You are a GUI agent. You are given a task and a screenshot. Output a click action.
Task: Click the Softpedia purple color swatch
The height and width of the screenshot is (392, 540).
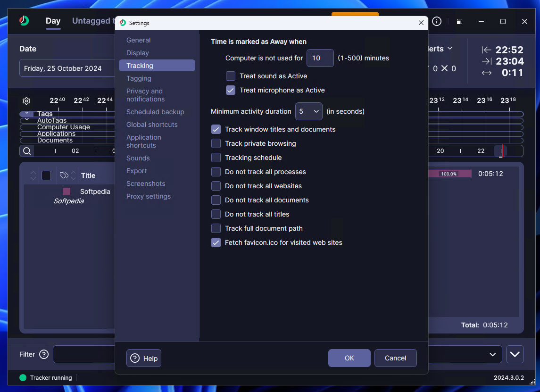pyautogui.click(x=66, y=192)
